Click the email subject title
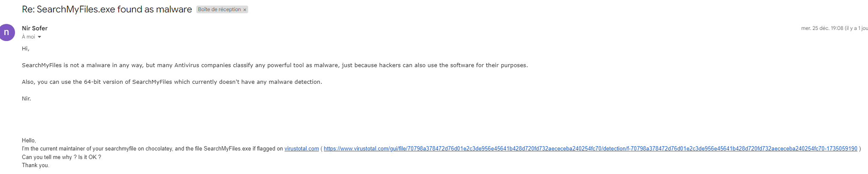 click(107, 9)
